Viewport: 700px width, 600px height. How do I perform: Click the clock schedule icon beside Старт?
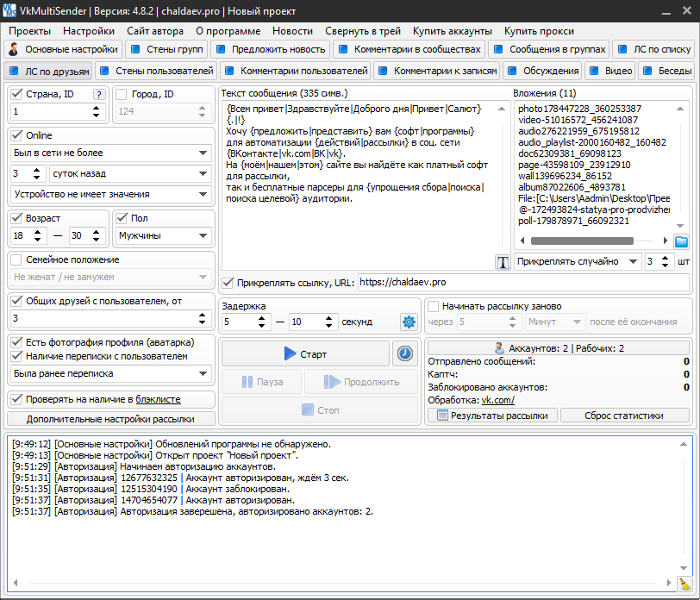(x=403, y=353)
